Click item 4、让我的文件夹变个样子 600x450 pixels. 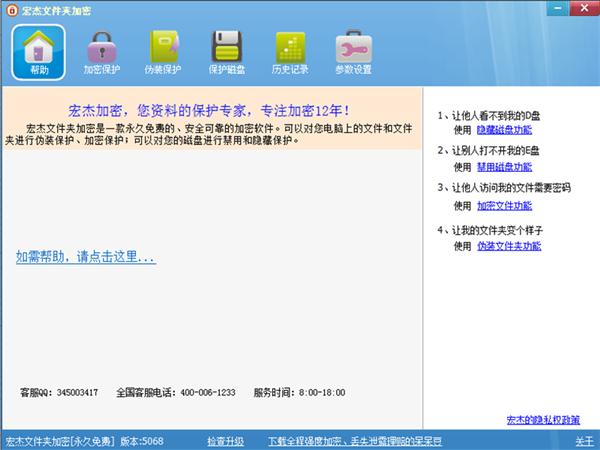click(490, 230)
